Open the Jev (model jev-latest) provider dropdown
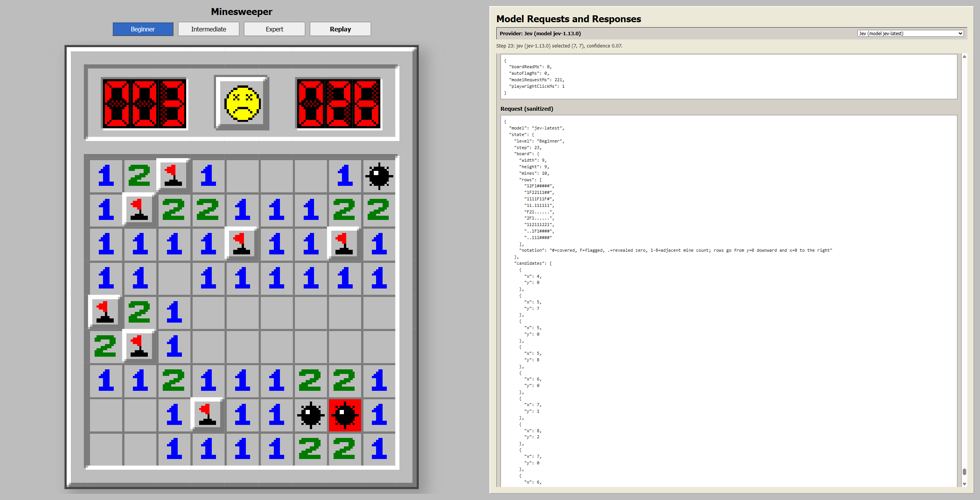 click(910, 33)
